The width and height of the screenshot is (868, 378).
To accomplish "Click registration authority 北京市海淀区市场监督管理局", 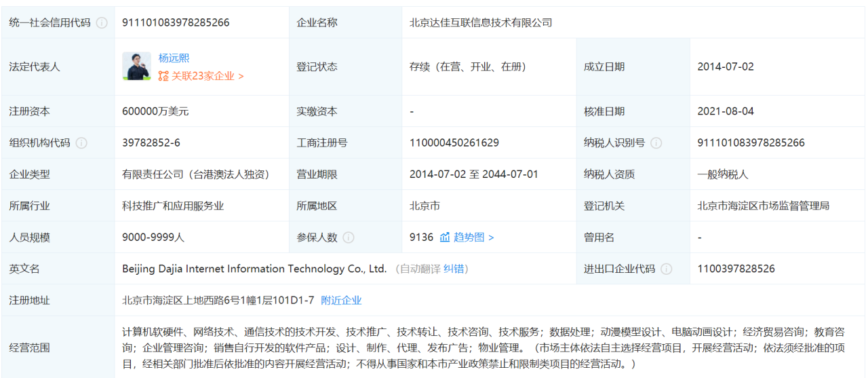I will click(x=763, y=206).
